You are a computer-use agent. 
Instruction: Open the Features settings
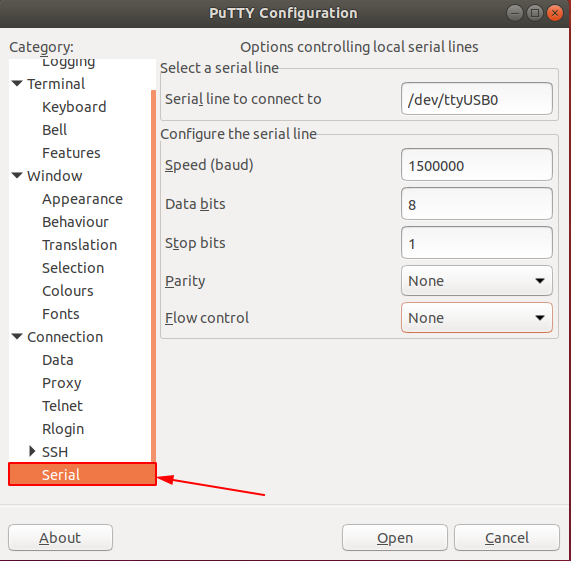[71, 153]
